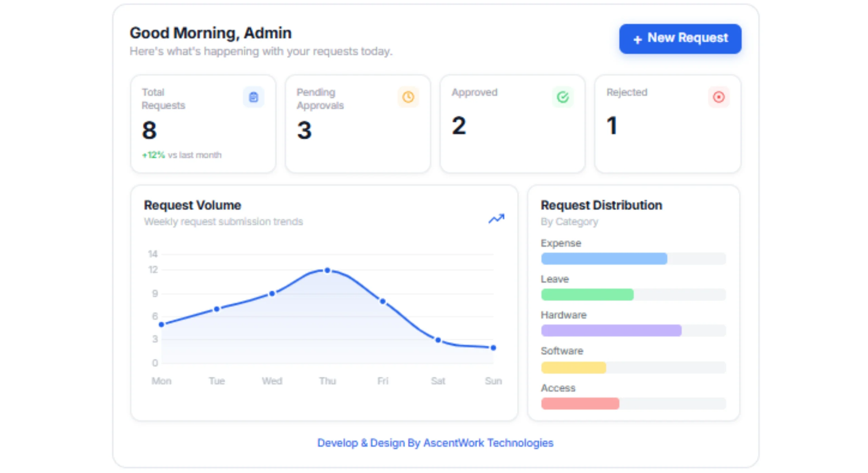Click the yellow Software distribution bar
Image resolution: width=868 pixels, height=473 pixels.
click(x=573, y=368)
